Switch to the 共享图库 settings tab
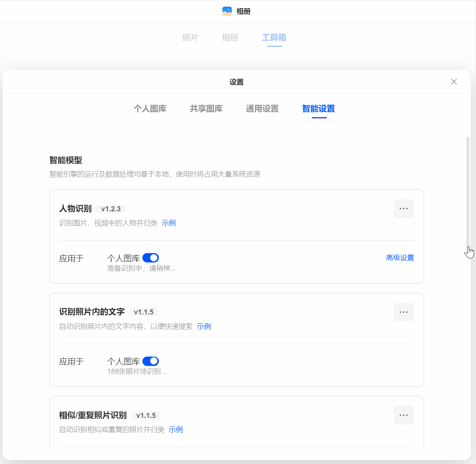This screenshot has width=476, height=464. point(206,109)
